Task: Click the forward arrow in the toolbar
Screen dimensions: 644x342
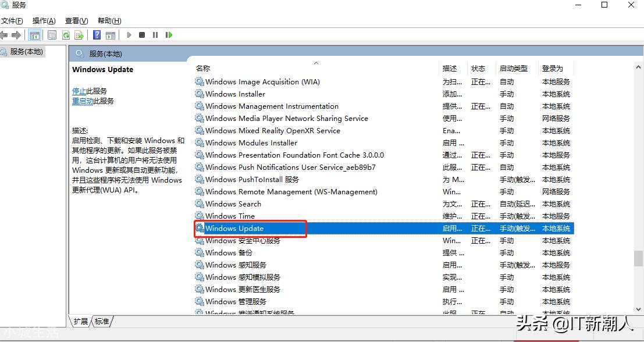Action: (x=16, y=35)
